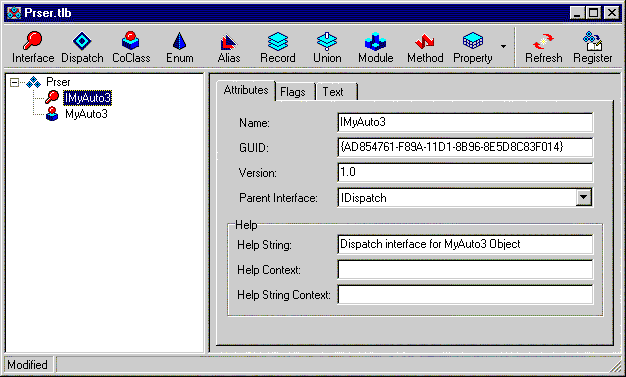Image resolution: width=626 pixels, height=377 pixels.
Task: Insert a Record with the toolbar
Action: (278, 47)
